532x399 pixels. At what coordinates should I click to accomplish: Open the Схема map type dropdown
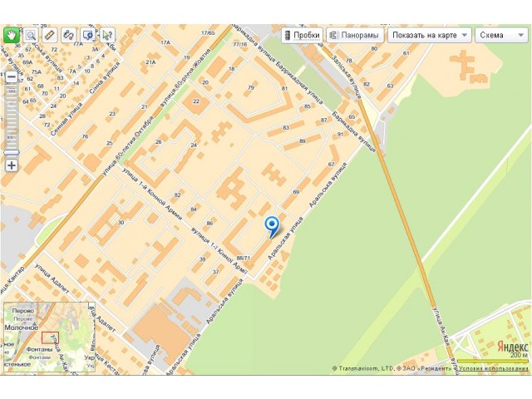pos(502,35)
